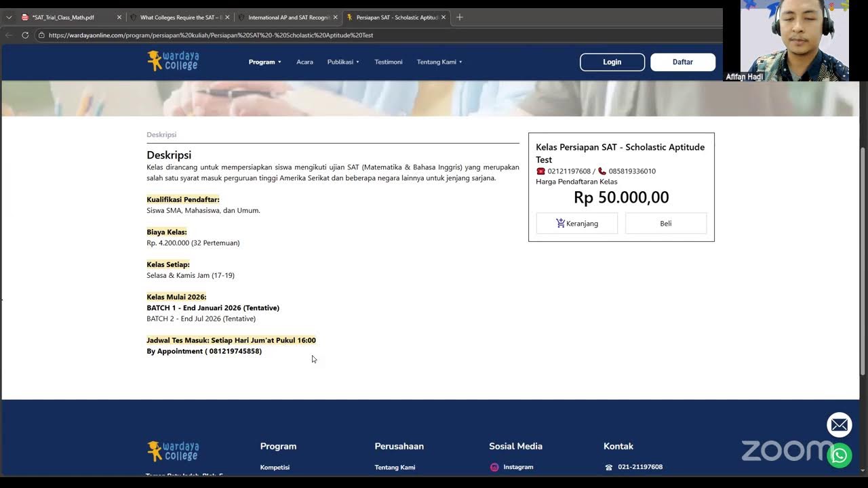
Task: Expand the Program dropdown menu
Action: tap(264, 62)
